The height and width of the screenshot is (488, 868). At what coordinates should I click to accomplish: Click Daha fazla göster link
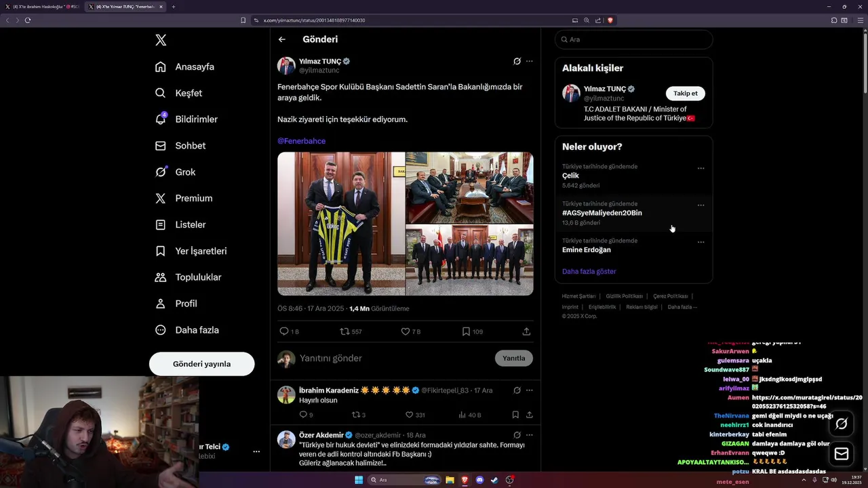(x=589, y=271)
